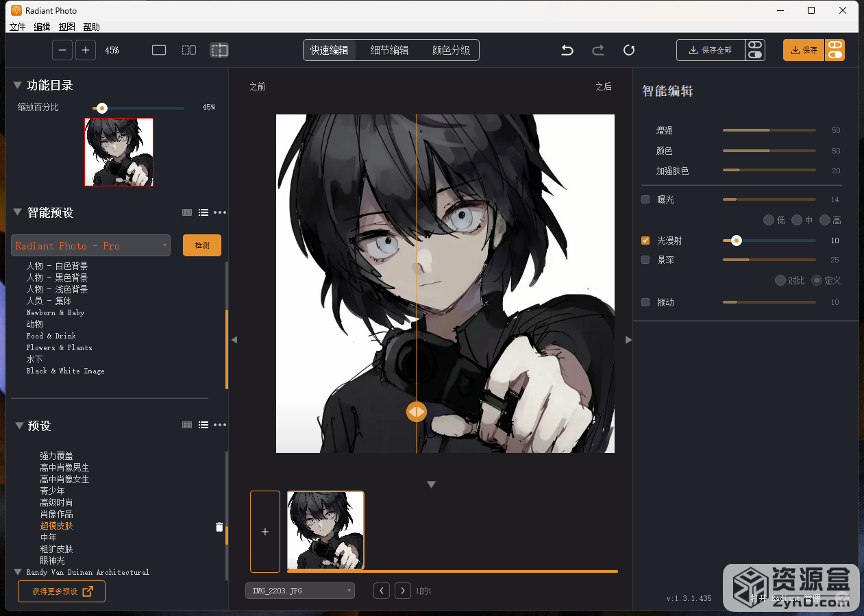Select the Food & Drink smart preset
Viewport: 864px width, 616px height.
[x=51, y=336]
